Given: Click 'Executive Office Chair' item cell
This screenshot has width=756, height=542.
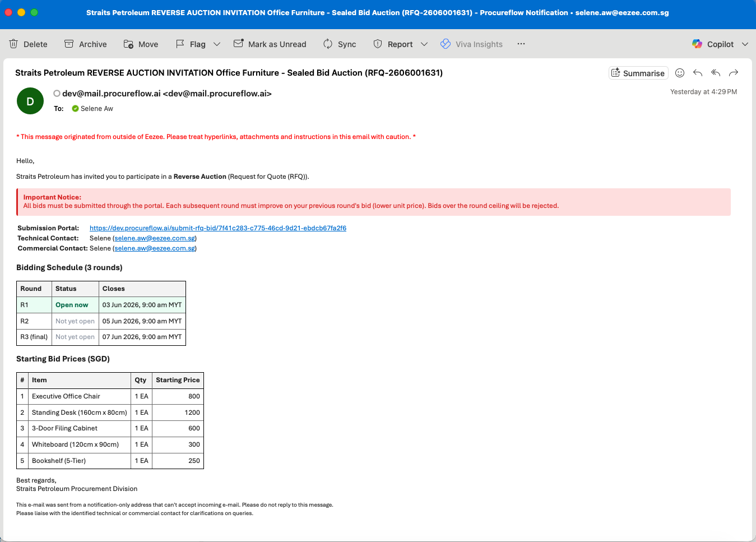Looking at the screenshot, I should 80,396.
